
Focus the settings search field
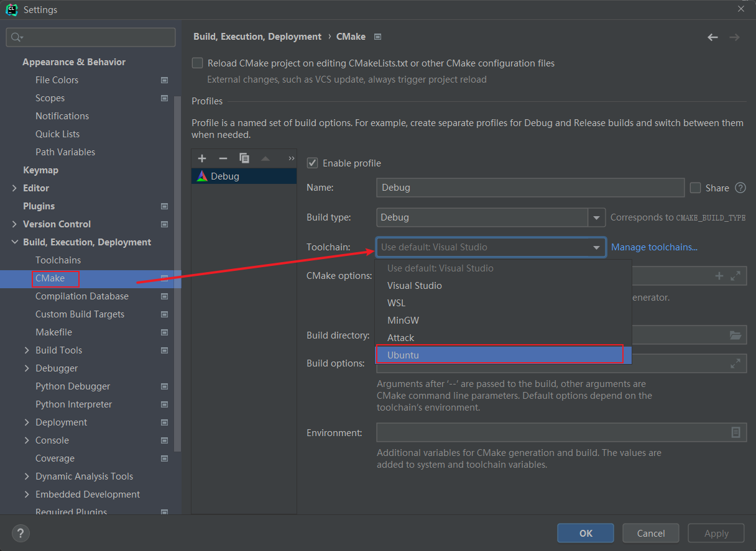[91, 37]
